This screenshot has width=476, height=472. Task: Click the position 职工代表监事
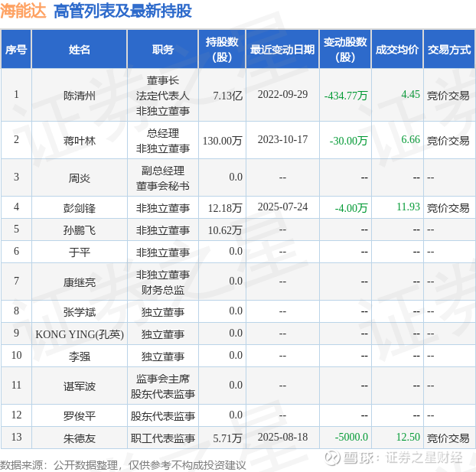[x=163, y=438]
